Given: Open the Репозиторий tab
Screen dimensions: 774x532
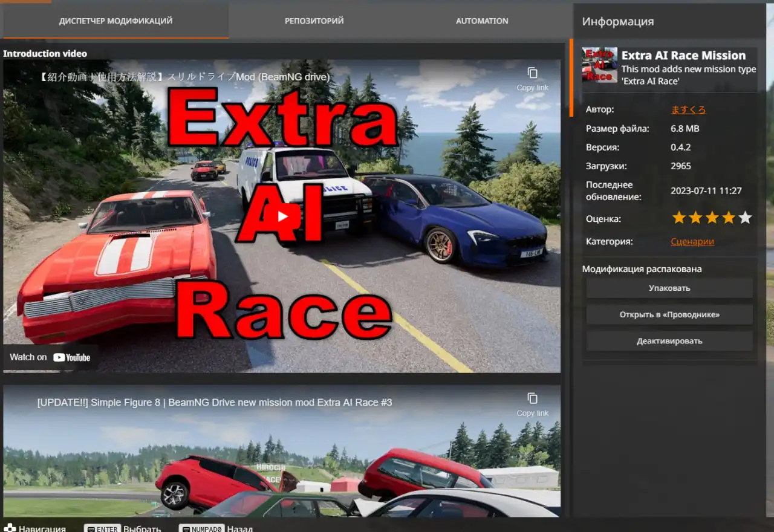Looking at the screenshot, I should pos(314,21).
